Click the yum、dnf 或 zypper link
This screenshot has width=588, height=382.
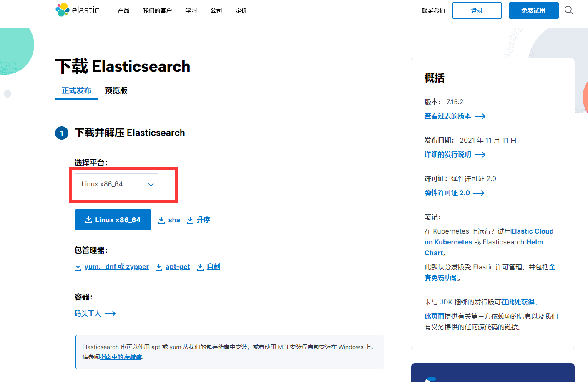coord(116,267)
